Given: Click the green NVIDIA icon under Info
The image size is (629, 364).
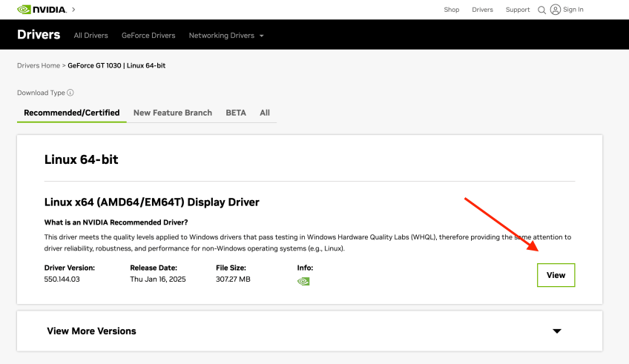Looking at the screenshot, I should [x=303, y=281].
